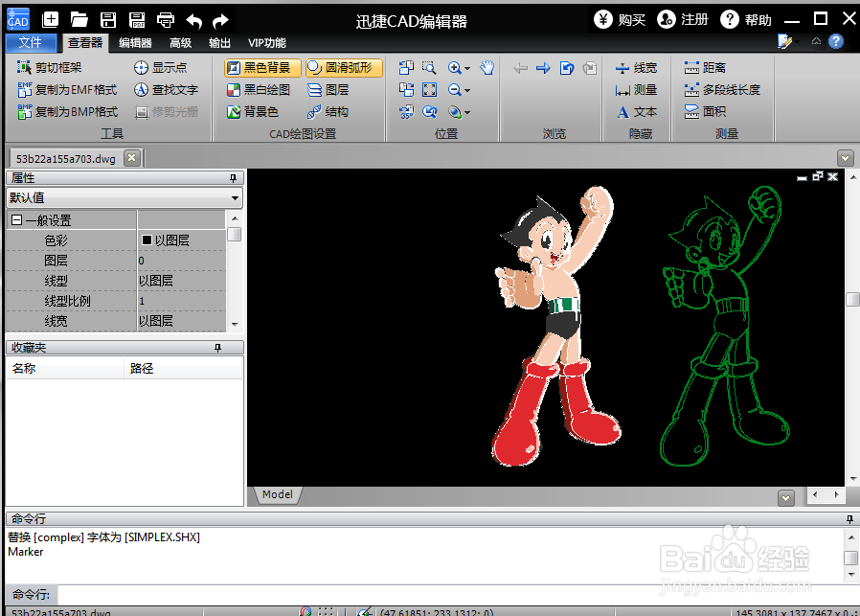The height and width of the screenshot is (616, 860).
Task: Toggle the 黑色背景 black background option
Action: click(262, 67)
